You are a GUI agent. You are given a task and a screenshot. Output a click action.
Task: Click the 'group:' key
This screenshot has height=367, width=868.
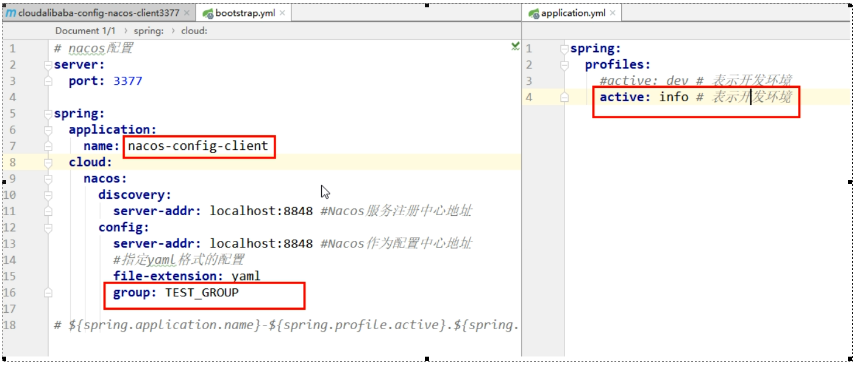[135, 293]
